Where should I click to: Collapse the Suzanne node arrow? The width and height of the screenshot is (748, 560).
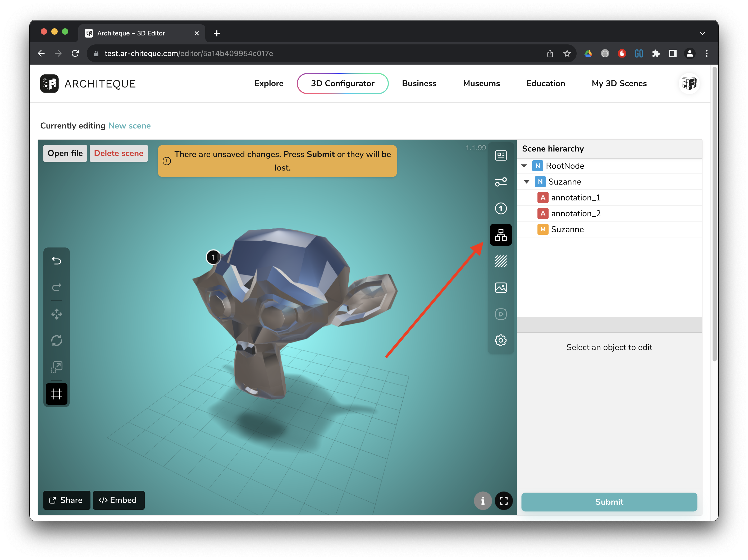[x=527, y=182]
